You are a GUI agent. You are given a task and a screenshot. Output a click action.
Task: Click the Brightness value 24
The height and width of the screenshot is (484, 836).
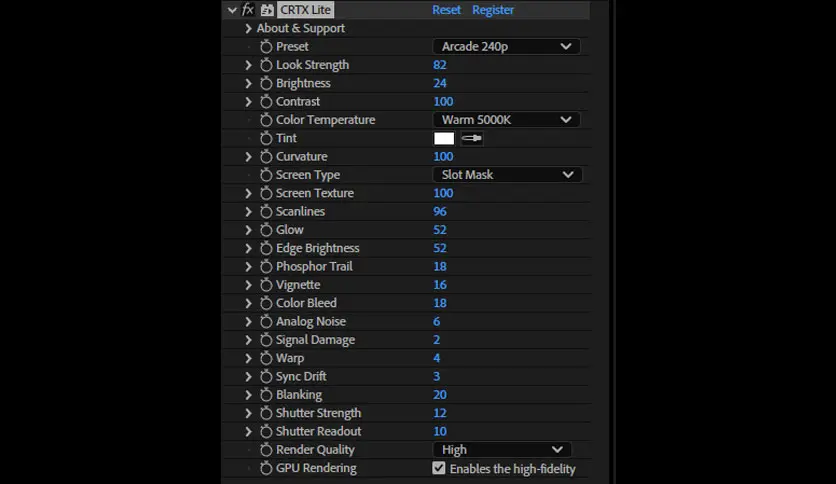[x=440, y=83]
